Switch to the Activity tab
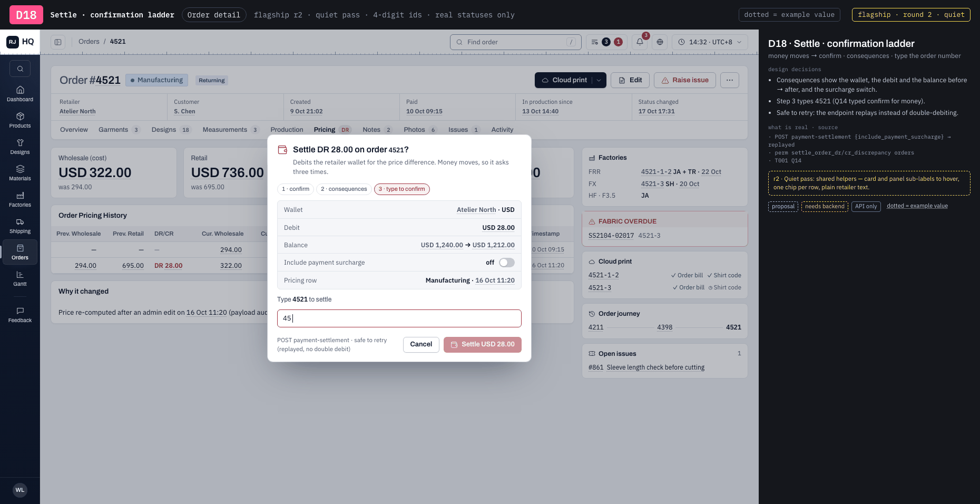The height and width of the screenshot is (504, 980). [x=502, y=130]
